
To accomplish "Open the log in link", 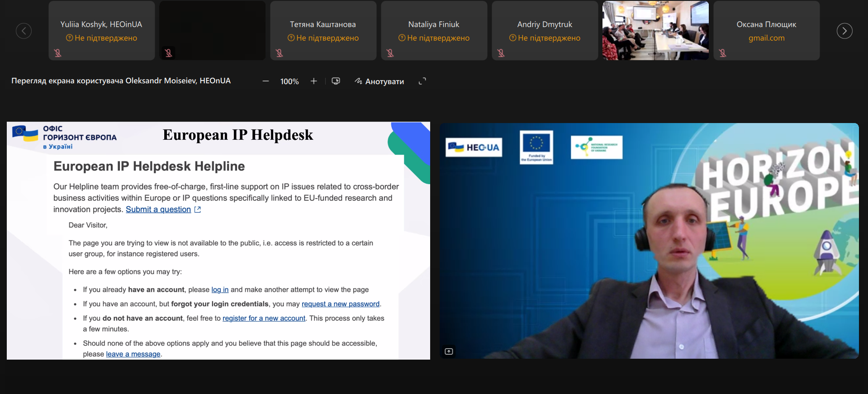I will coord(220,290).
